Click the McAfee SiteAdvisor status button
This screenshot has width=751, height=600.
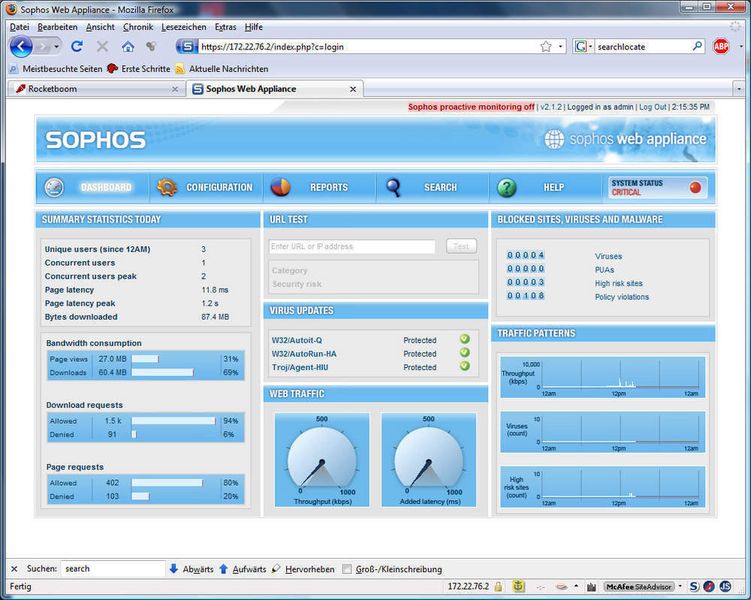(638, 587)
